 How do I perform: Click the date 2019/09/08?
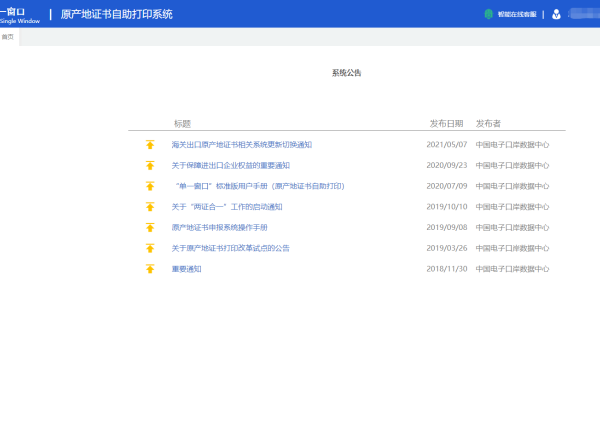coord(447,227)
